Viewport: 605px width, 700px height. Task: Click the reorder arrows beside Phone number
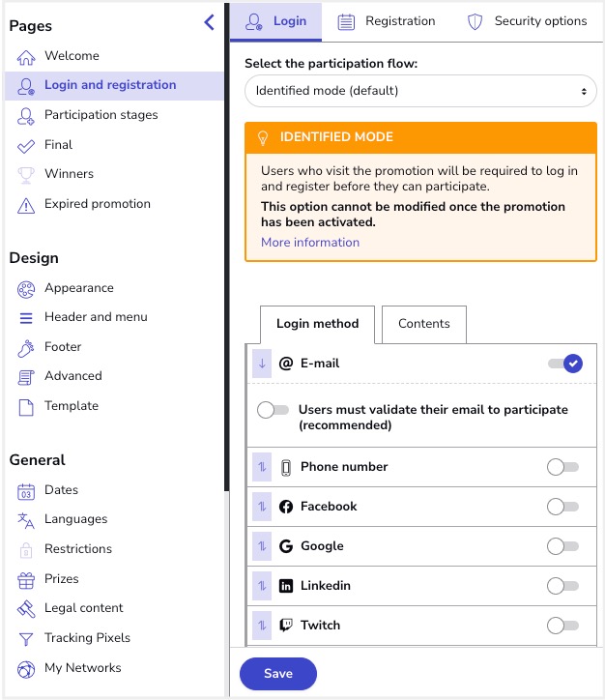262,467
